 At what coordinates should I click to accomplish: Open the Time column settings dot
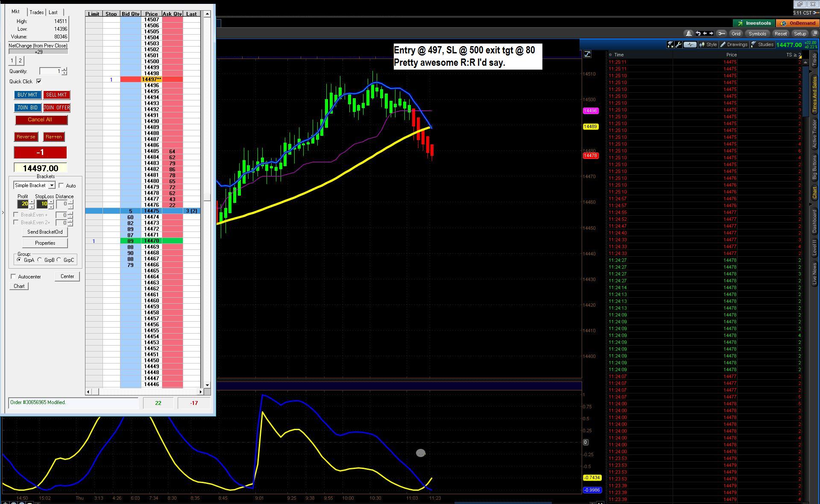tap(610, 55)
